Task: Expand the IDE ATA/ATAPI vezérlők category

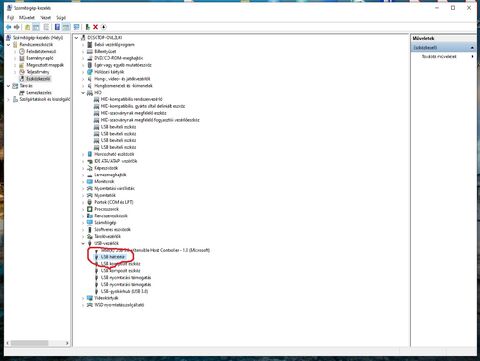Action: 83,161
